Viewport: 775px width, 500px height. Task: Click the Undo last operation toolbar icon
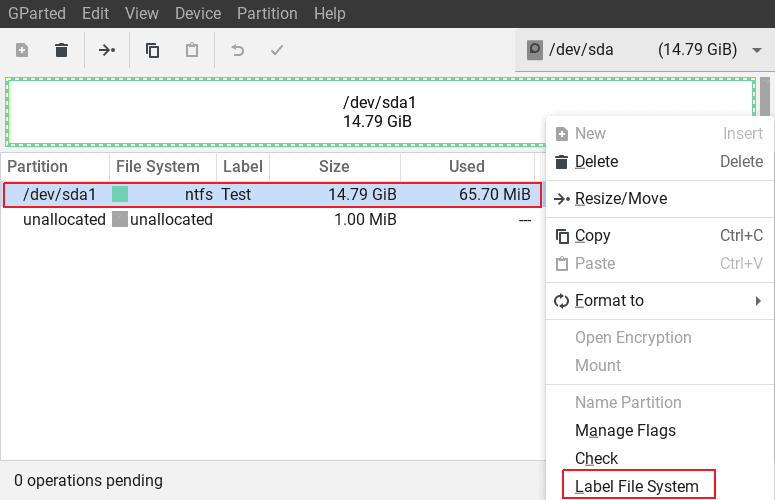238,50
